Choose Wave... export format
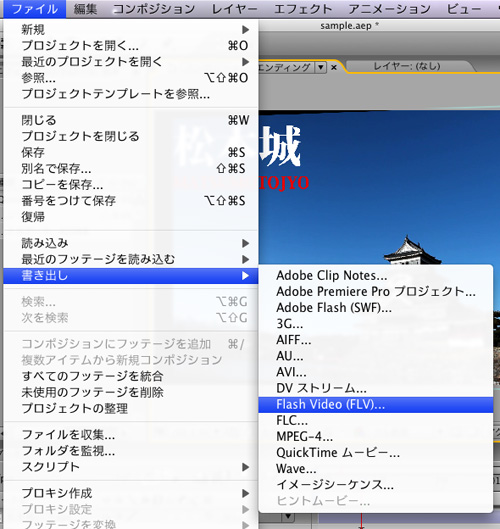This screenshot has height=529, width=500. pyautogui.click(x=376, y=469)
